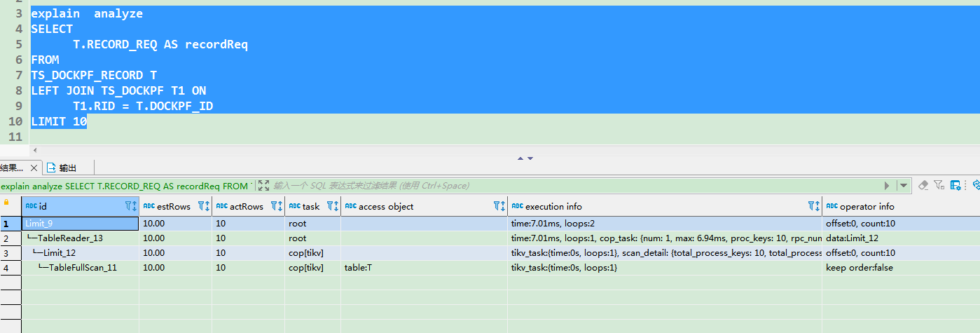Open custom filter settings funnel icon
This screenshot has height=333, width=980.
click(x=939, y=185)
